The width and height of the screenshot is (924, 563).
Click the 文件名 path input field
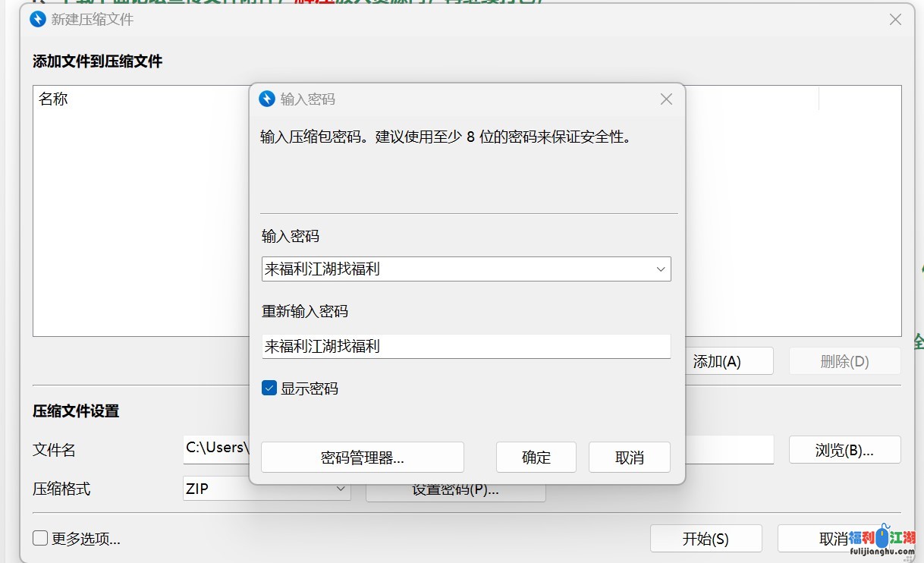click(216, 449)
